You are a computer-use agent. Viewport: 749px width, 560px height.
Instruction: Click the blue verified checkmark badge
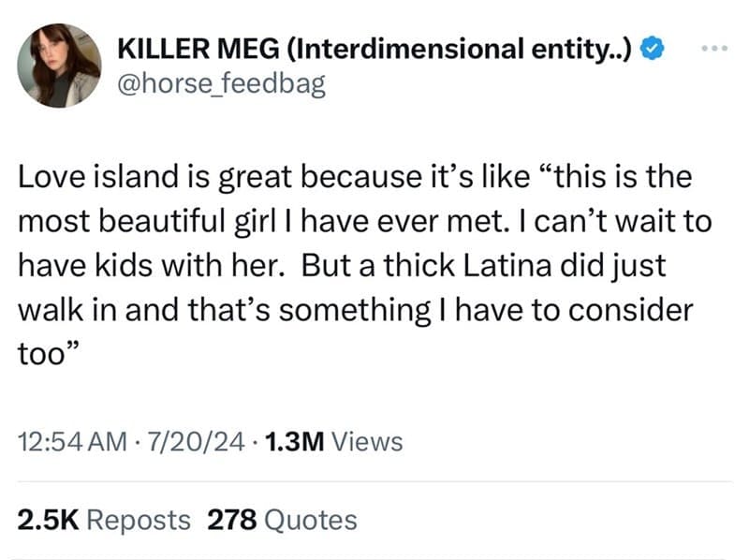(653, 48)
